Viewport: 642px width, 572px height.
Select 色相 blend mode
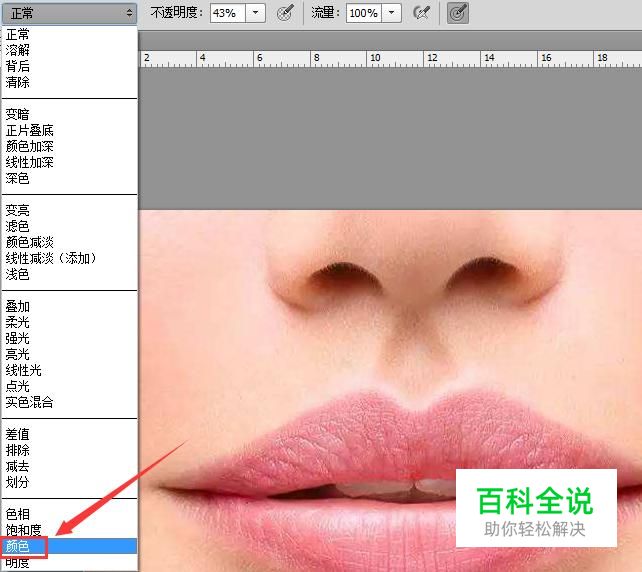(x=69, y=514)
